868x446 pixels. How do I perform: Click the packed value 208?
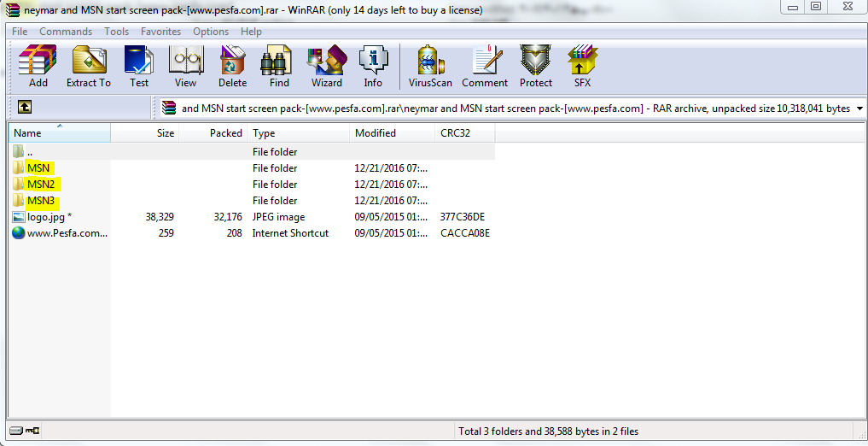(234, 232)
